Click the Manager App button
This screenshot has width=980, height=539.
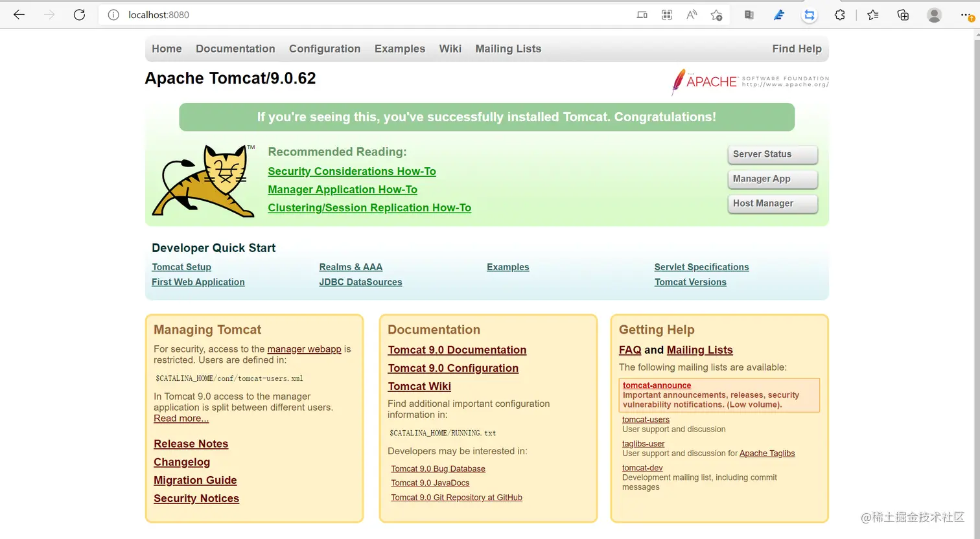pos(773,179)
